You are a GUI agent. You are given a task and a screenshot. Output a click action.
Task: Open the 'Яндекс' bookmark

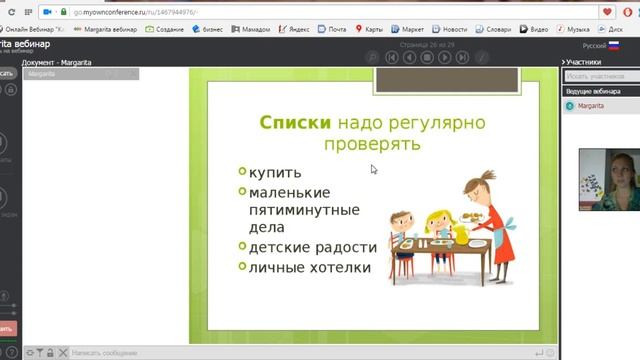294,29
